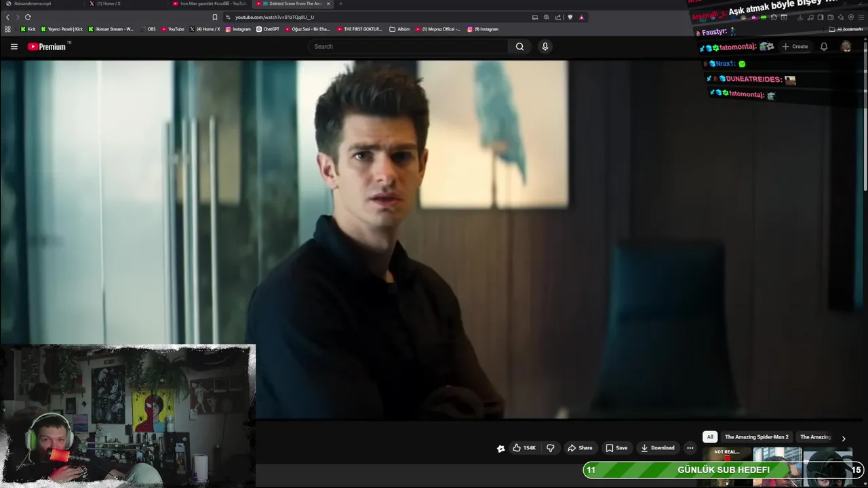Screen dimensions: 868x488
Task: Close the Deleted Scene YouTube tab
Action: click(328, 3)
